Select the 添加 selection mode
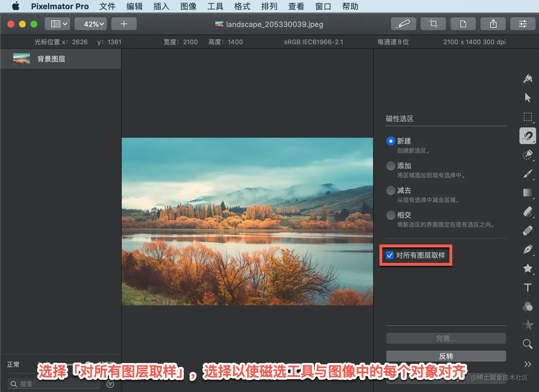The image size is (539, 392). click(391, 166)
